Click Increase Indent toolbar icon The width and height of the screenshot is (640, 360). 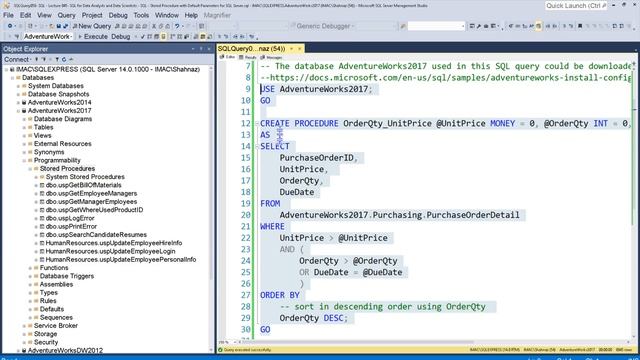pos(242,37)
